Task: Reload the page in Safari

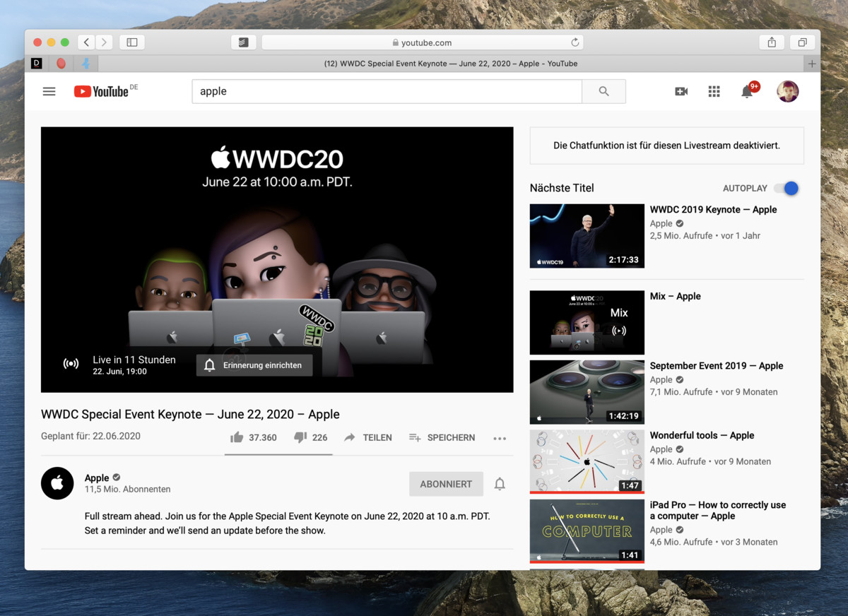Action: tap(575, 42)
